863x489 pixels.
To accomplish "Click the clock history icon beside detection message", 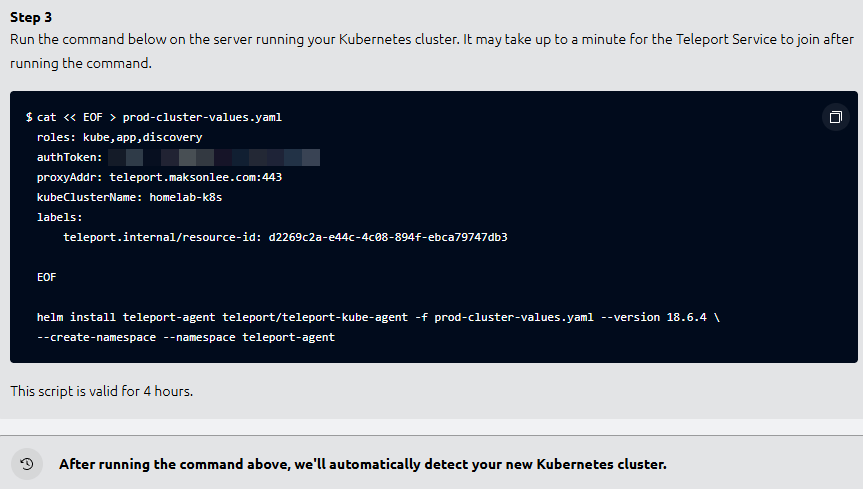I will point(27,464).
